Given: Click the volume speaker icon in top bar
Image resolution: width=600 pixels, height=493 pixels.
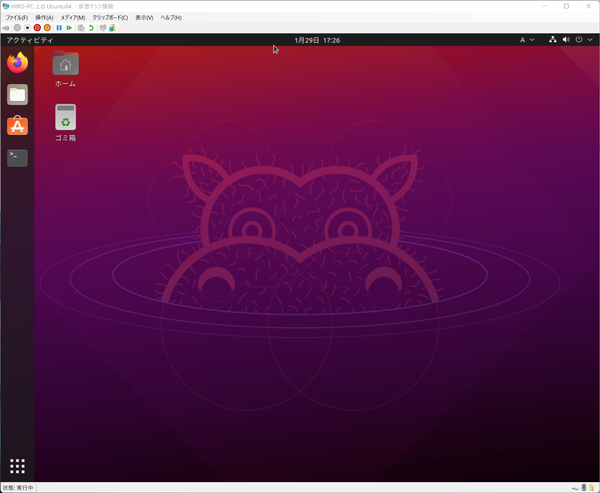Looking at the screenshot, I should coord(566,39).
